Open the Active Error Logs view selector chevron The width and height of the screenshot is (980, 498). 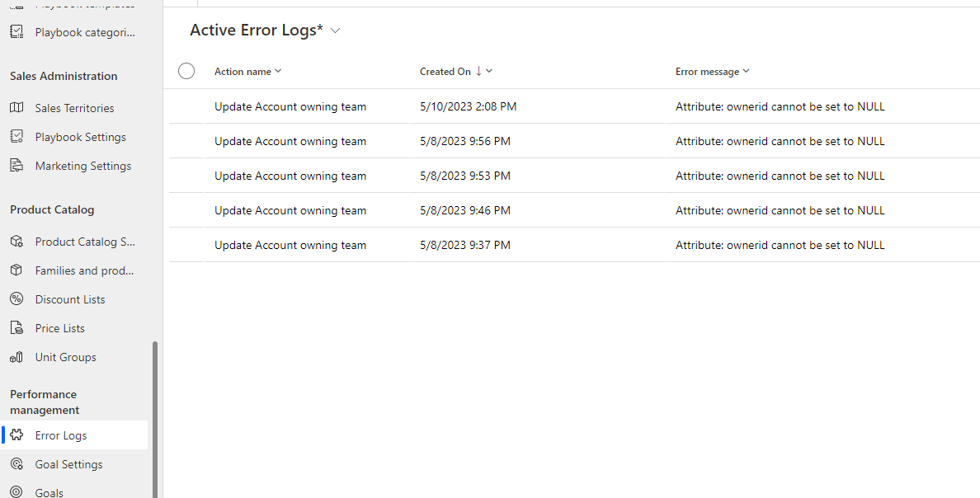pos(335,31)
